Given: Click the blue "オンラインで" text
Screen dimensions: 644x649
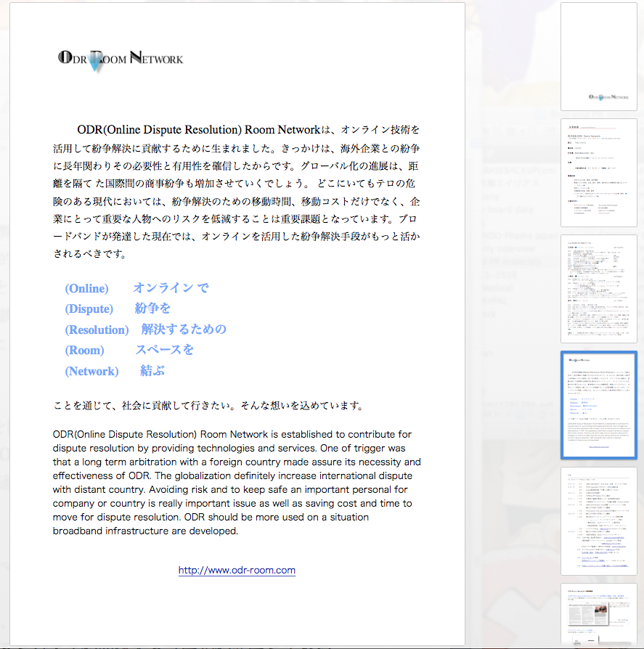Looking at the screenshot, I should coord(171,287).
